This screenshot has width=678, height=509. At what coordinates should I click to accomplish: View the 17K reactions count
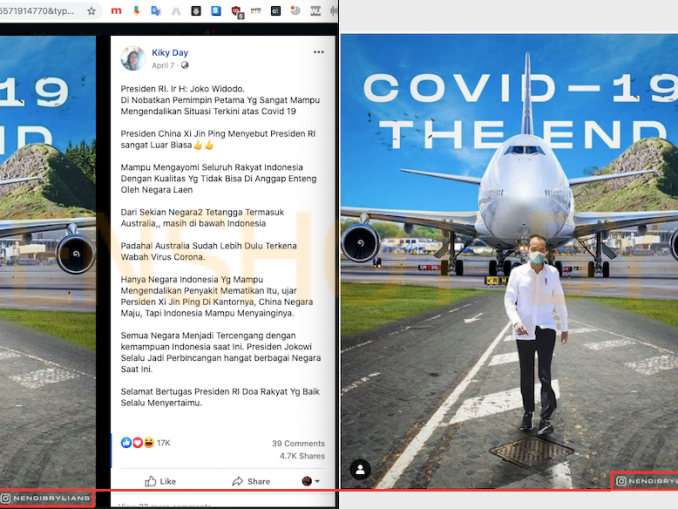coord(163,443)
